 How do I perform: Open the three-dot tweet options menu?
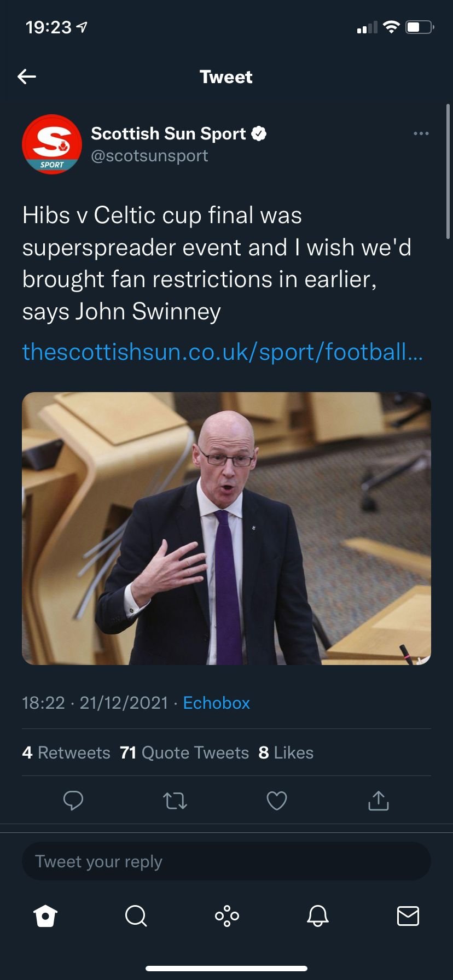[x=421, y=133]
